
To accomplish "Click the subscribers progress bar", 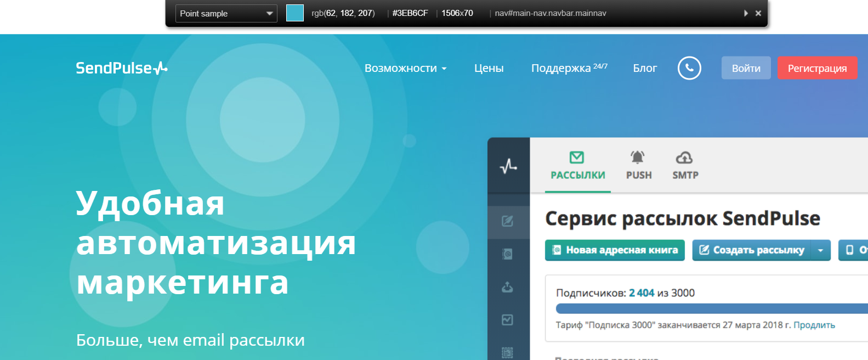I will point(712,308).
